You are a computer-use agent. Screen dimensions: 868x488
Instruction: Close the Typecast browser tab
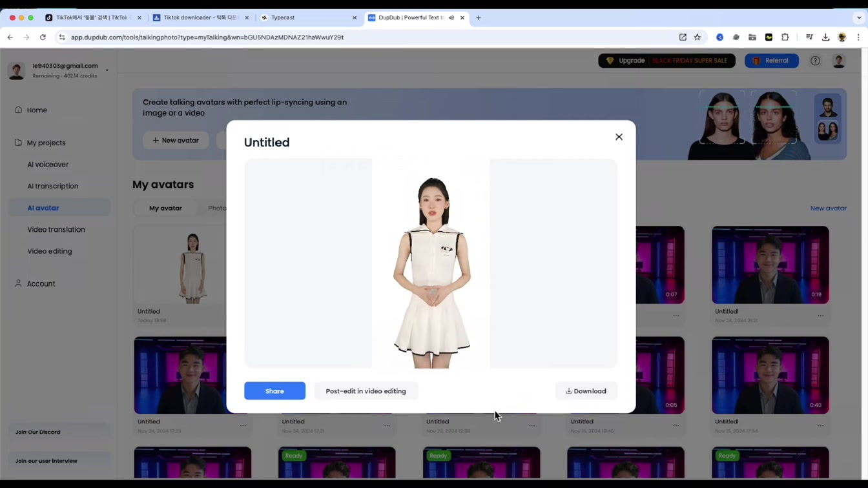click(355, 18)
